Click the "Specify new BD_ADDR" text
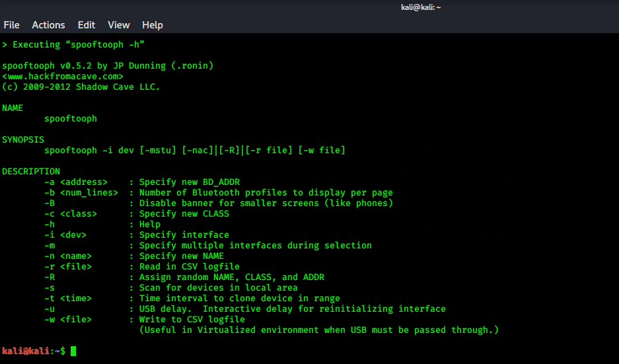The height and width of the screenshot is (364, 619). (x=190, y=182)
